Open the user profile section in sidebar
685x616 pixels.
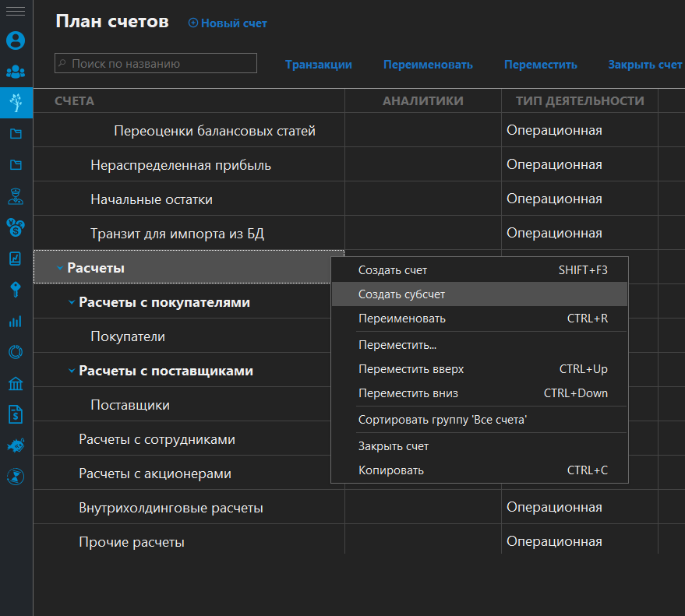tap(15, 40)
